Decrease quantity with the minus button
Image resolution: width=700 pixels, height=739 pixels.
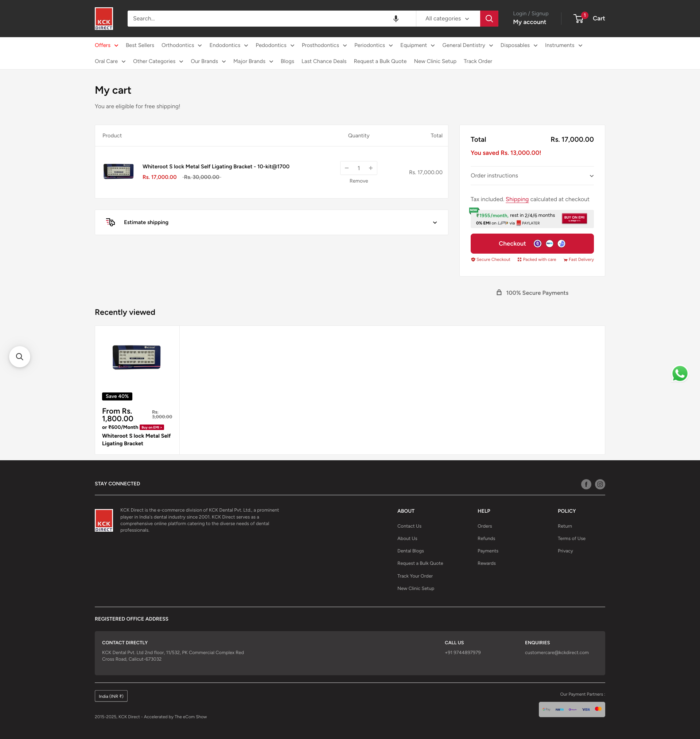click(347, 168)
